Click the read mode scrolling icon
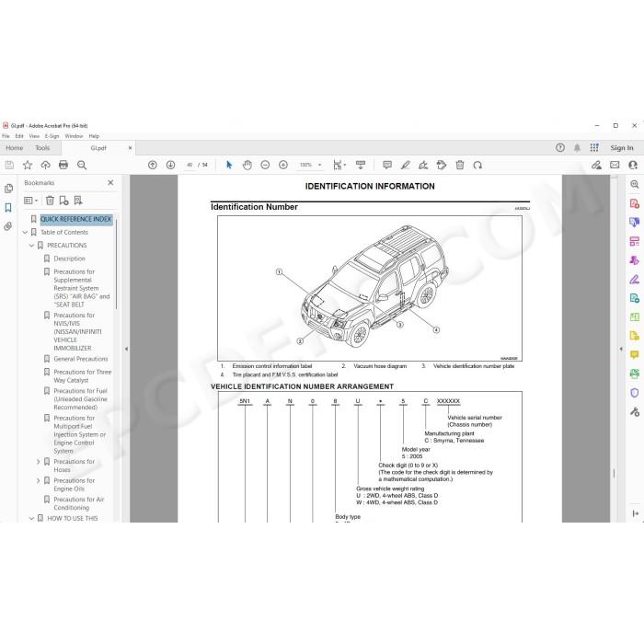 tap(361, 165)
